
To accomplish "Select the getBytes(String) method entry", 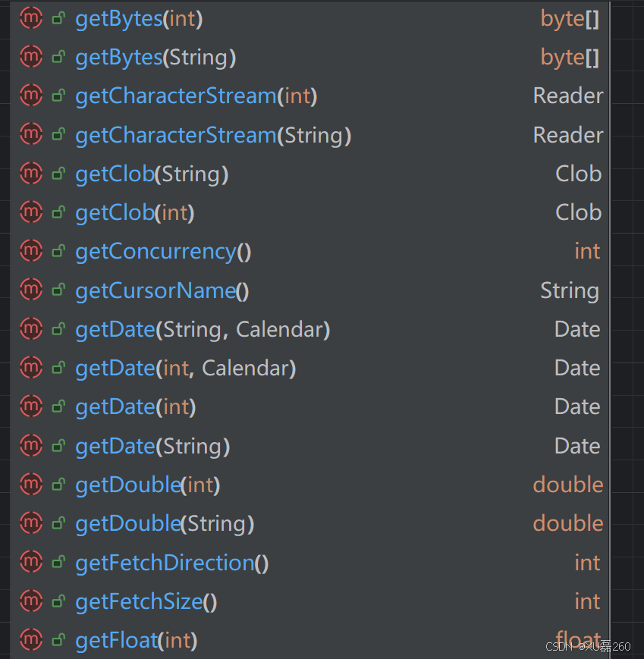I will click(x=156, y=57).
